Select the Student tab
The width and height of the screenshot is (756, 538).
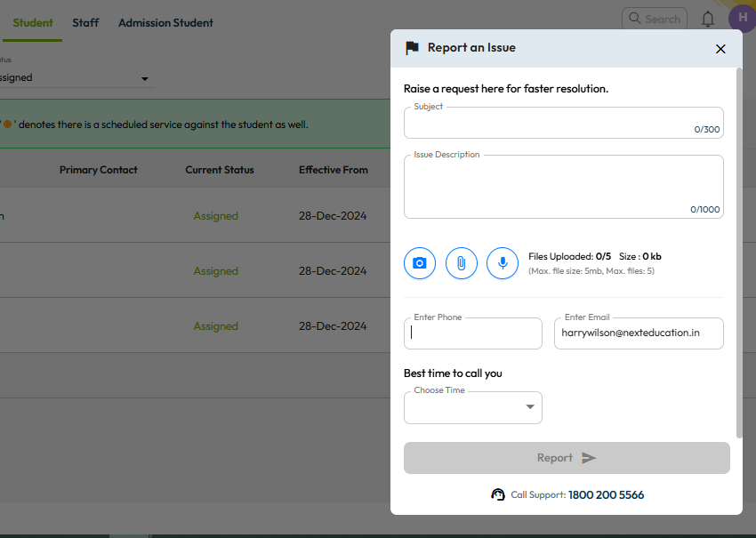click(x=33, y=22)
